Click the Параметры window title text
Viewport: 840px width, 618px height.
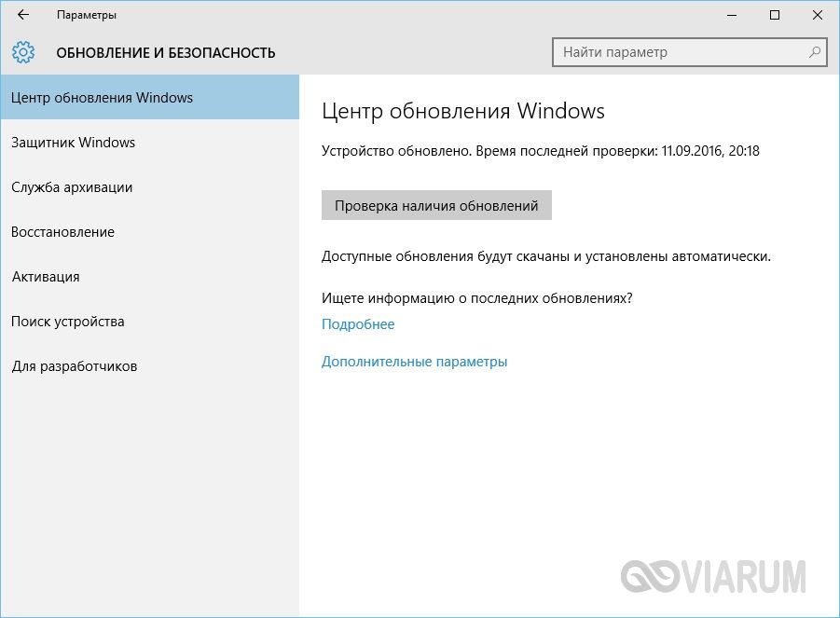point(87,15)
